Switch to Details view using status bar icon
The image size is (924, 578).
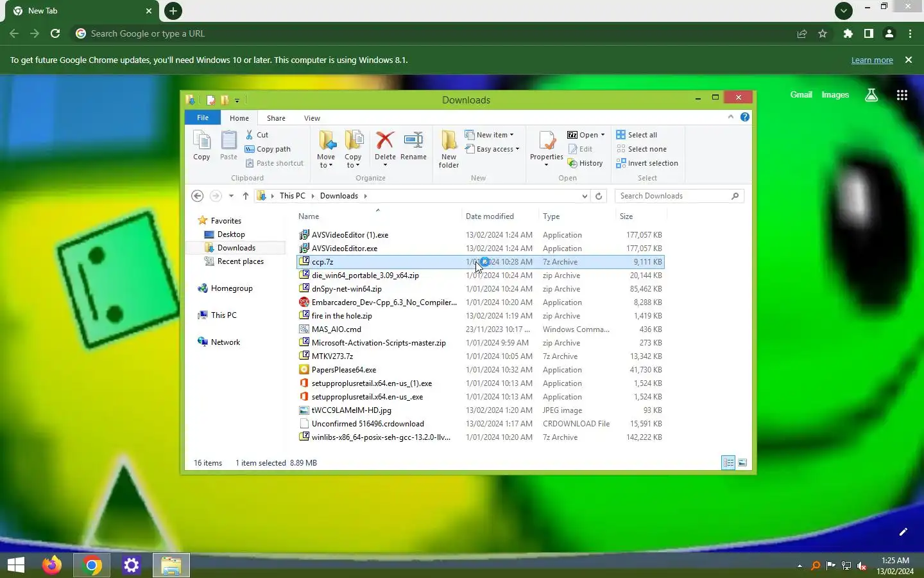click(x=728, y=462)
